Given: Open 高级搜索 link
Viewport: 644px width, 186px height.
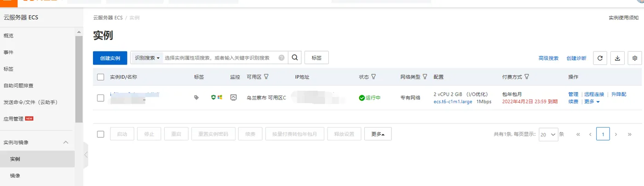Looking at the screenshot, I should (x=548, y=58).
